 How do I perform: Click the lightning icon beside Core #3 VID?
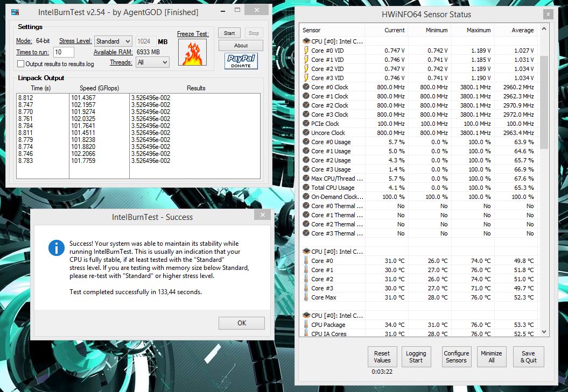pyautogui.click(x=306, y=78)
